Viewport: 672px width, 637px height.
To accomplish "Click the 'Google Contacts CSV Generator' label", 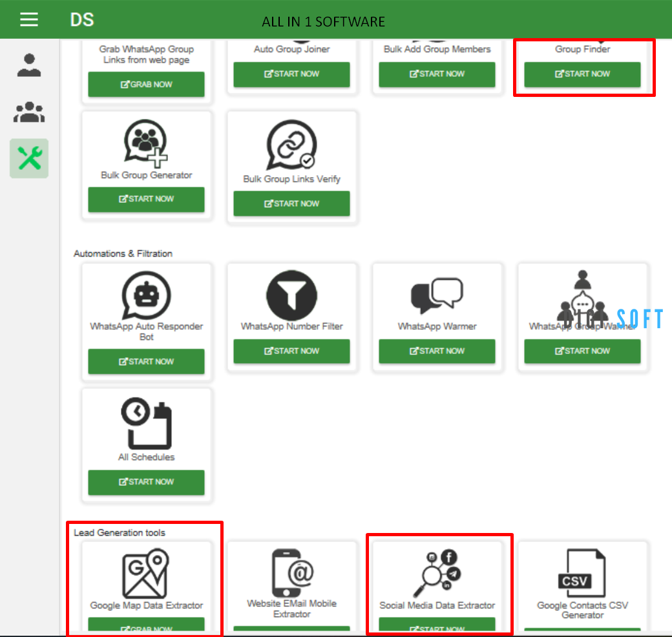I will (582, 610).
